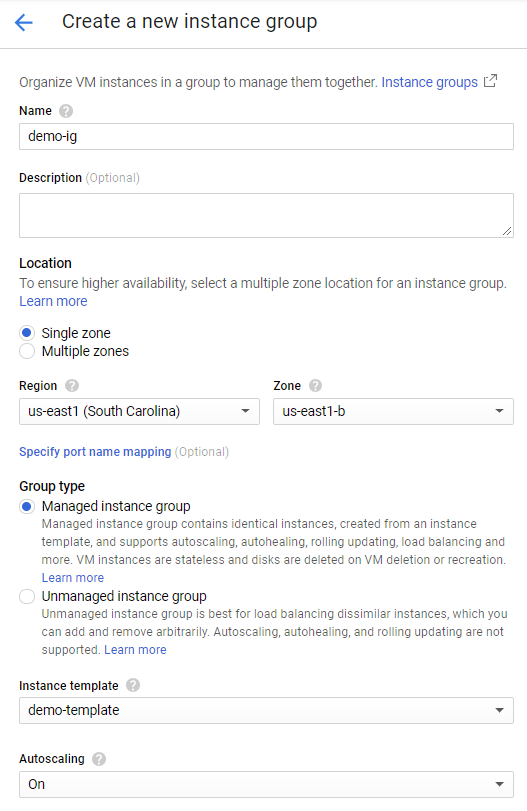Click Learn more under Location
This screenshot has width=527, height=811.
point(53,301)
